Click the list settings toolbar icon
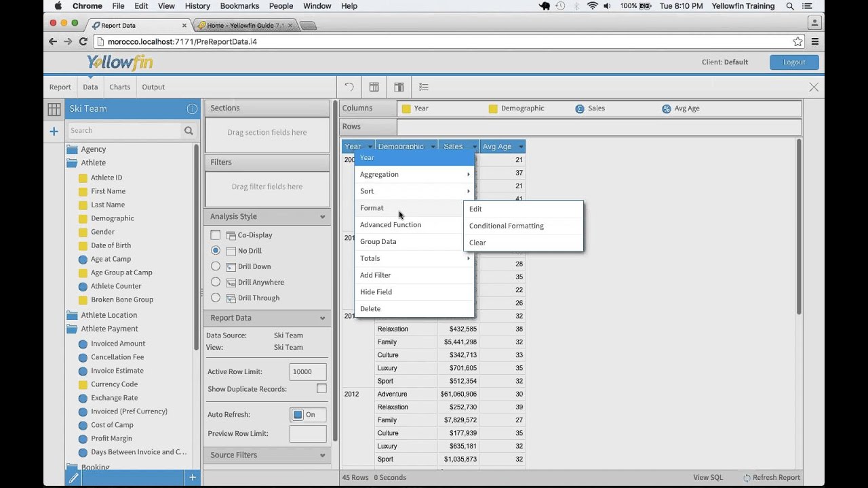This screenshot has height=488, width=868. click(424, 87)
